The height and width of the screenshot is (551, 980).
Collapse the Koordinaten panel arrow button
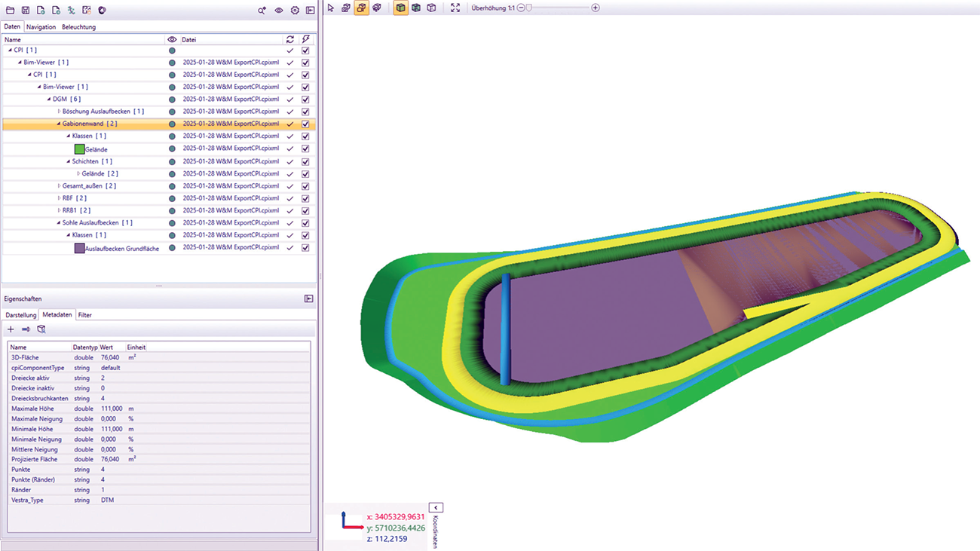pos(436,507)
